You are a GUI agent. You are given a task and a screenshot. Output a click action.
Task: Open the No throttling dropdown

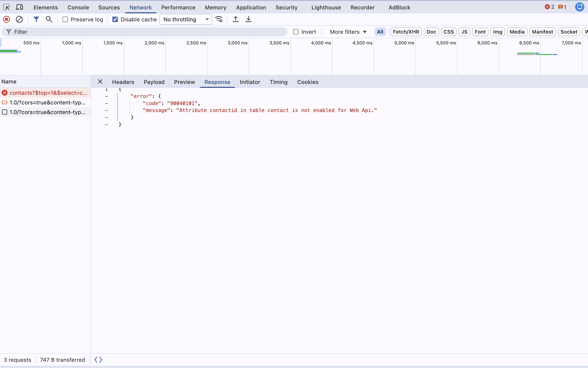tap(186, 20)
